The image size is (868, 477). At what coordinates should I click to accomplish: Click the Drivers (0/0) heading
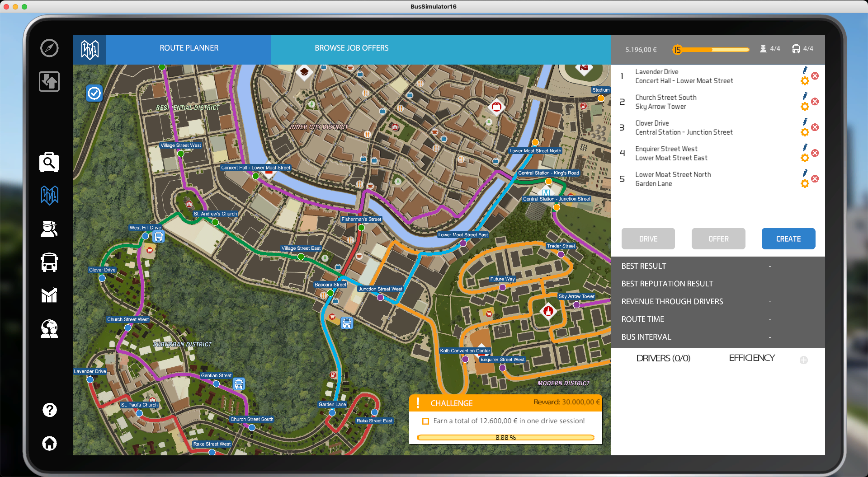(x=663, y=358)
